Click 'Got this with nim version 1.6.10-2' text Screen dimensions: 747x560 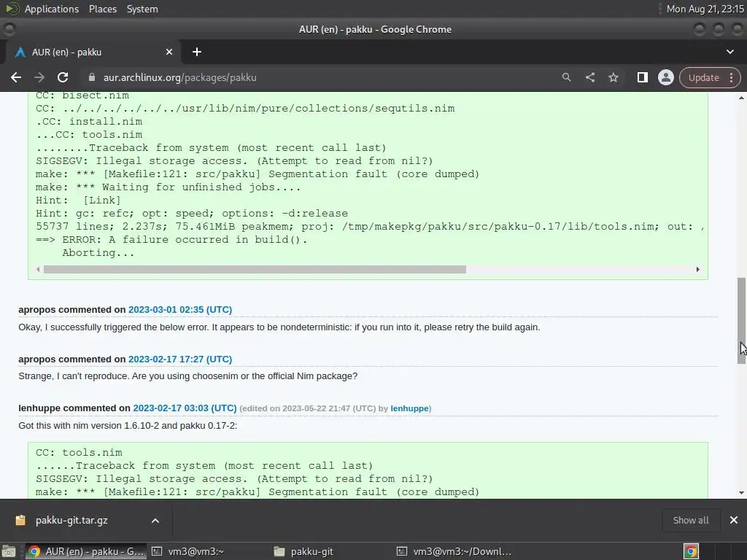(x=128, y=425)
